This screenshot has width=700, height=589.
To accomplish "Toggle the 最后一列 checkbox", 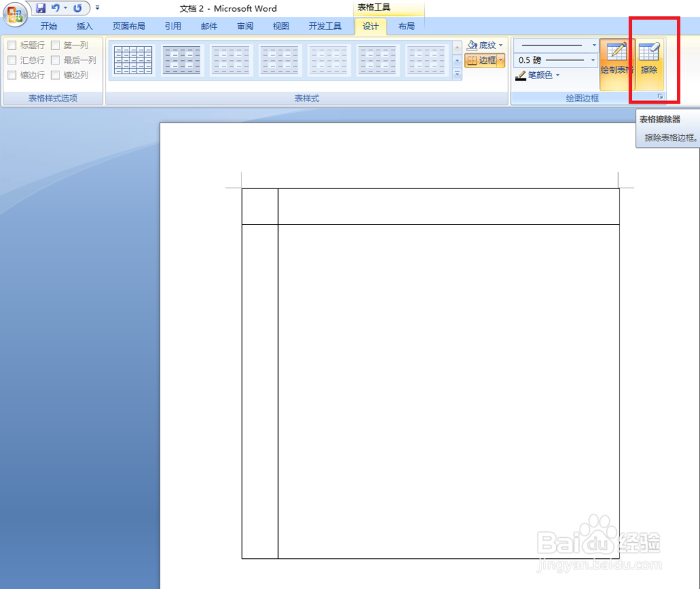I will 55,60.
